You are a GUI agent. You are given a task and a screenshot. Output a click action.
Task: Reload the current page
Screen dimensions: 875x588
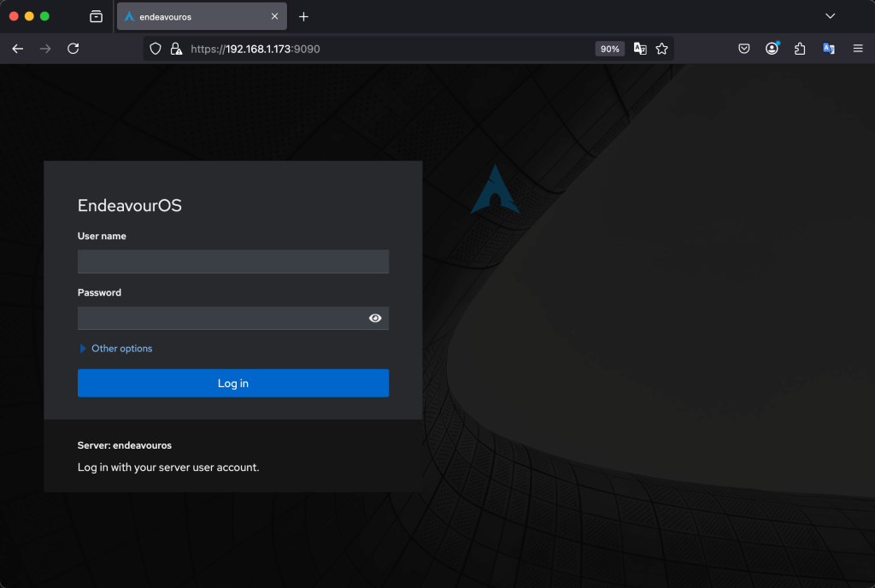[x=73, y=49]
